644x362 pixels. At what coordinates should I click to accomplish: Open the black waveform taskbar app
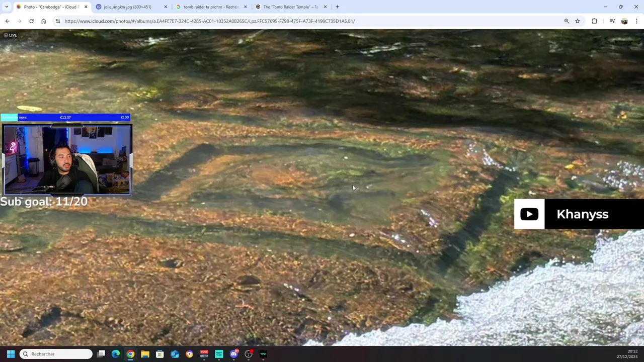click(263, 354)
